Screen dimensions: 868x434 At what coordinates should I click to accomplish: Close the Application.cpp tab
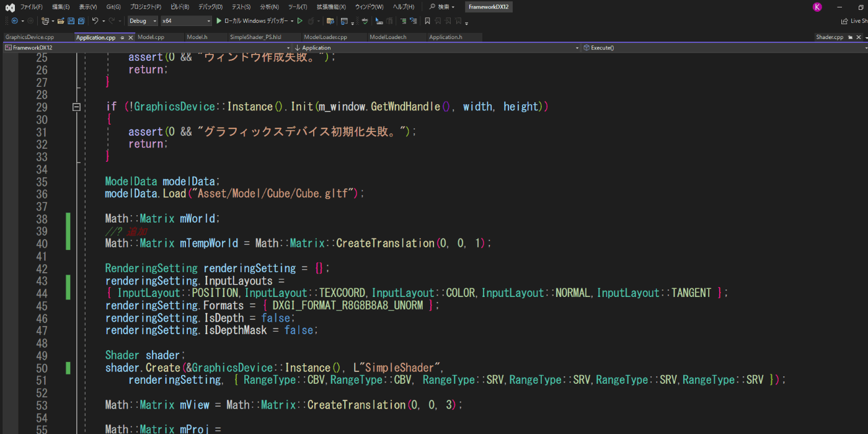point(131,37)
